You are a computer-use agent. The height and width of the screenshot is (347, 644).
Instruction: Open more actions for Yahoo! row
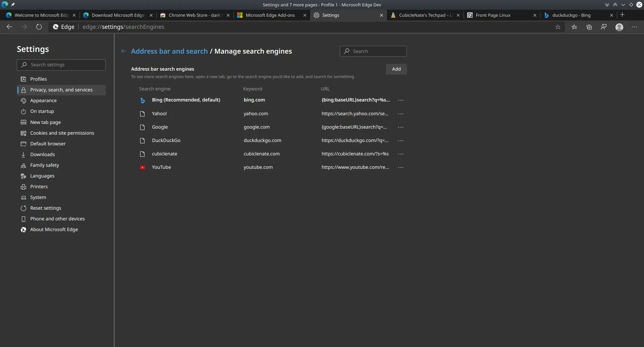pyautogui.click(x=400, y=114)
